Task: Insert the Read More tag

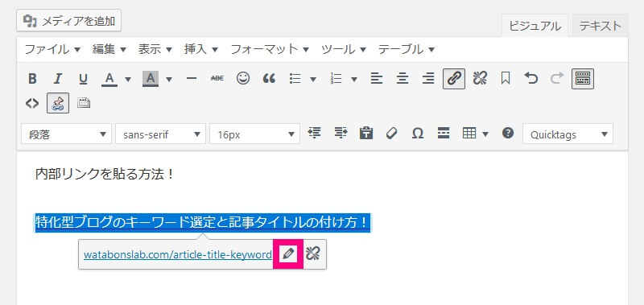Action: coord(444,133)
